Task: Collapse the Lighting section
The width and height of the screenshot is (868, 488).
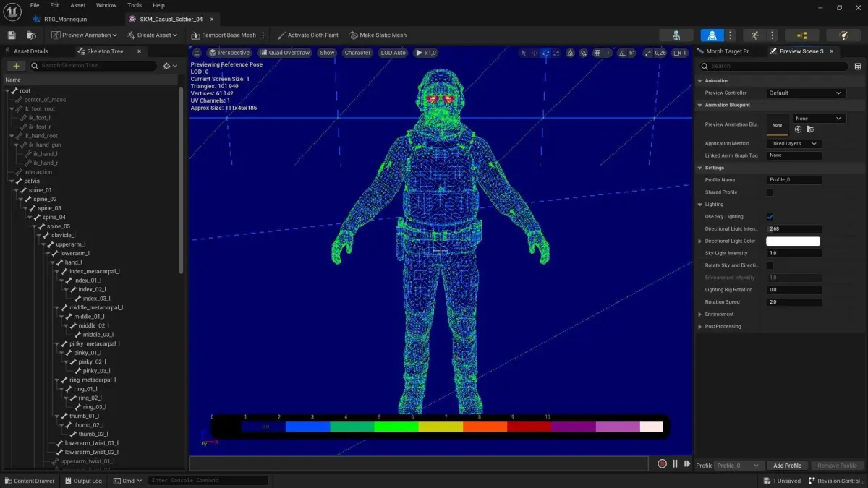Action: [x=699, y=205]
